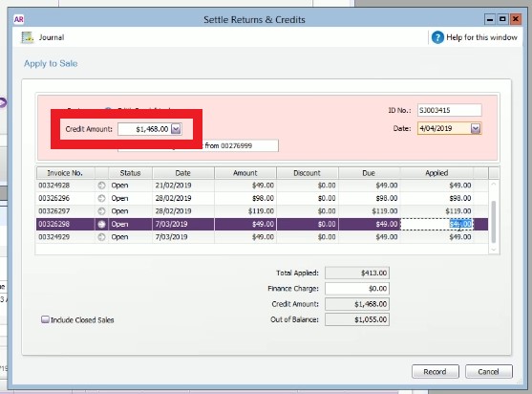This screenshot has width=532, height=394.
Task: Sort by the Applied column header
Action: click(436, 173)
